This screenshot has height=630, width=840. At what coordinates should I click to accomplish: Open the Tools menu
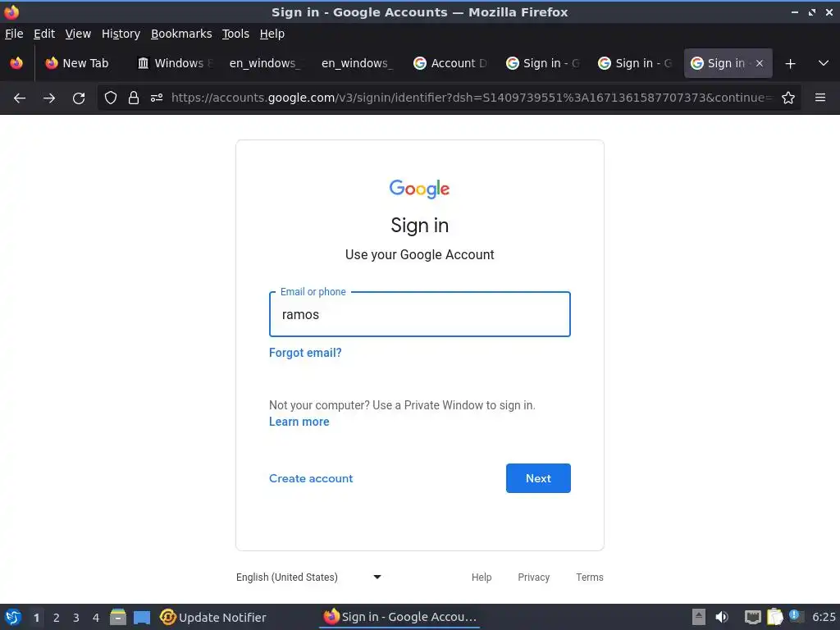tap(235, 34)
